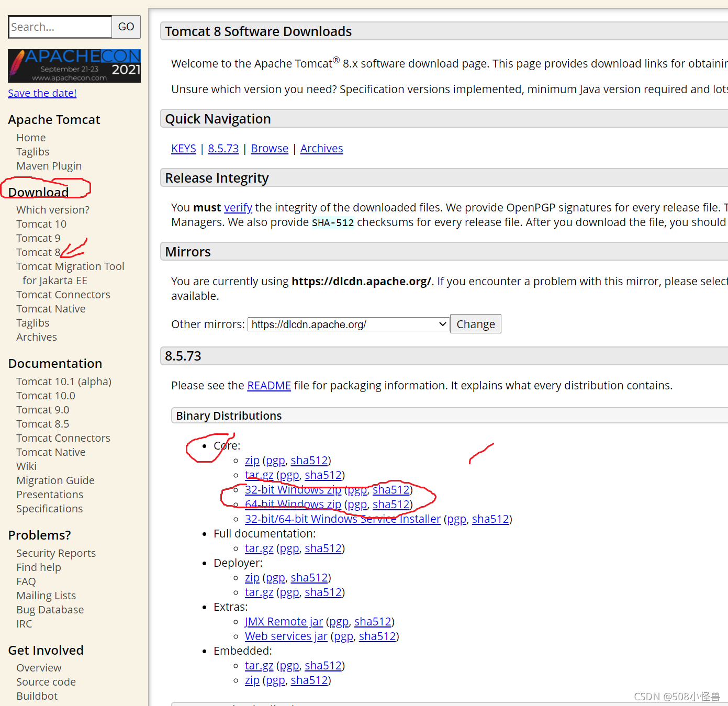
Task: Select Tomcat 10 download link
Action: (41, 224)
